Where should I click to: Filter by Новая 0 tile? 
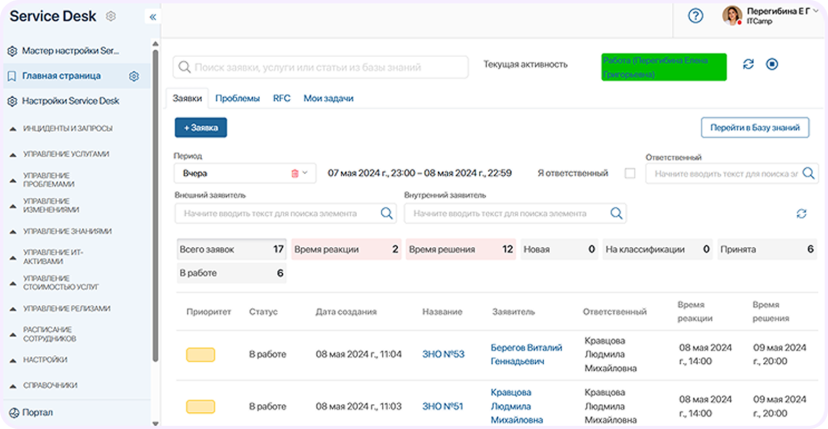(x=559, y=249)
